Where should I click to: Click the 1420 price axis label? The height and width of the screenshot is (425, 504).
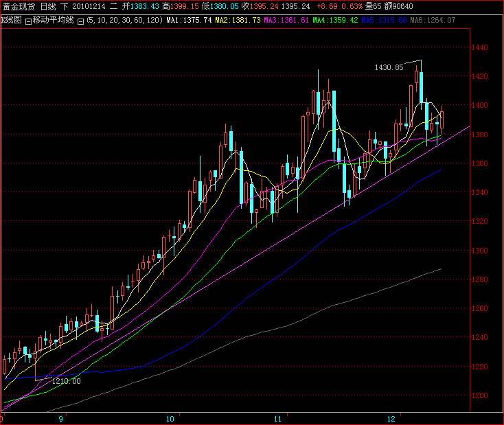point(479,76)
